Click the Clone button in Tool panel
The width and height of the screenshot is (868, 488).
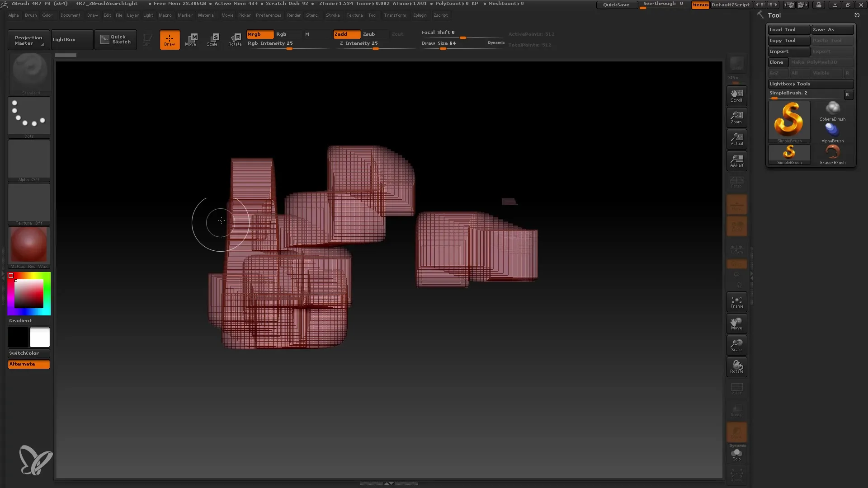[777, 62]
